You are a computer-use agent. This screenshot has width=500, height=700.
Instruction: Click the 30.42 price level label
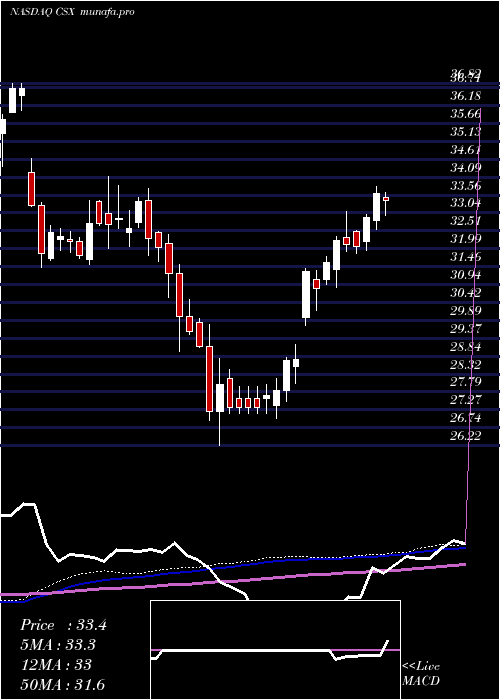click(465, 293)
